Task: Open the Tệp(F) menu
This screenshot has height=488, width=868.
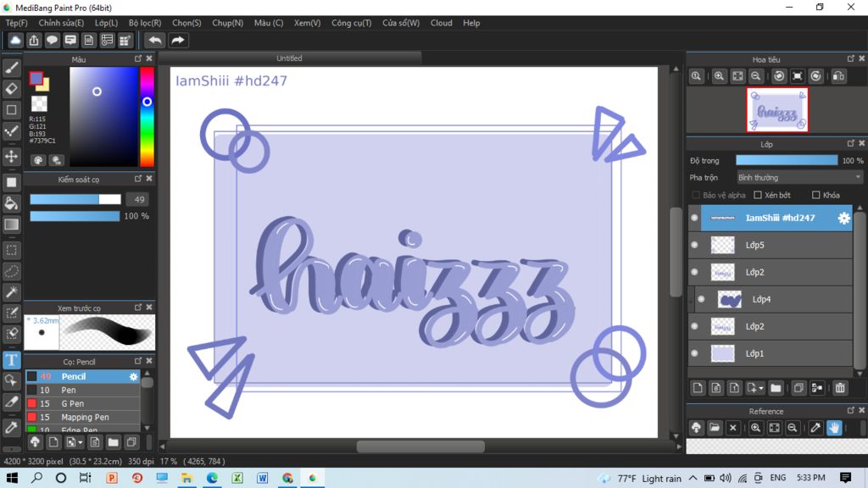Action: (17, 23)
